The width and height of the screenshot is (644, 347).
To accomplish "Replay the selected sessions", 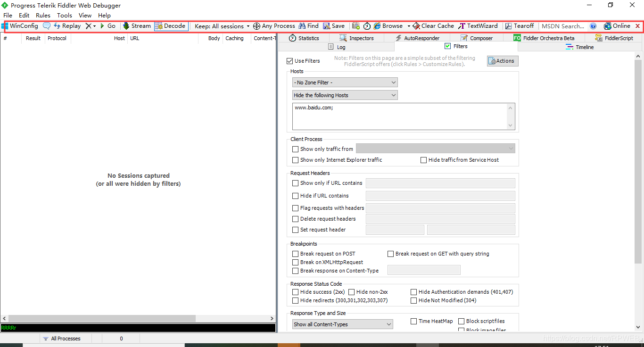I will pos(67,26).
